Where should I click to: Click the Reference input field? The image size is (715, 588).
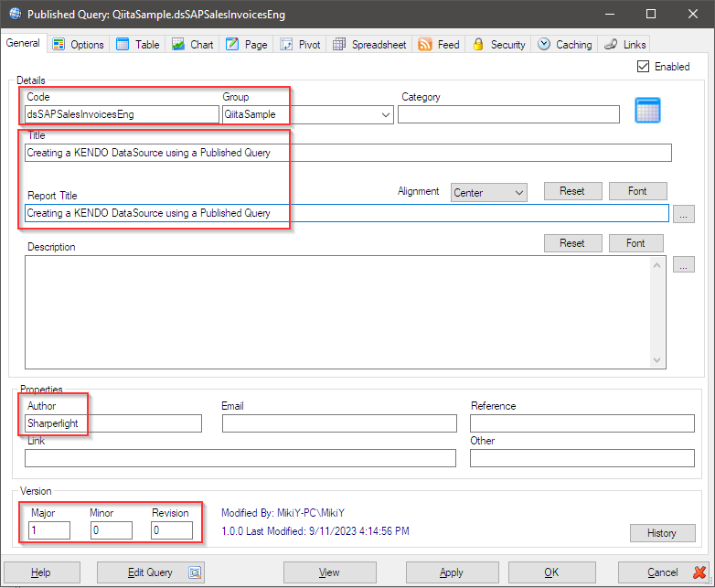click(x=582, y=423)
